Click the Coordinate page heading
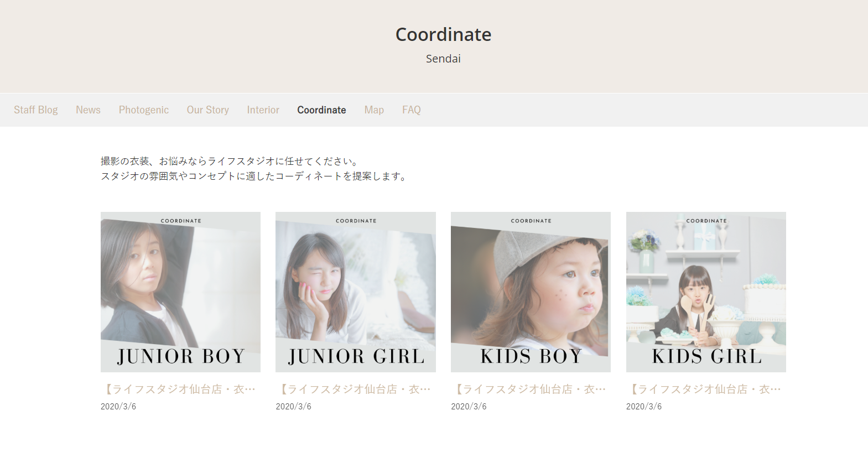The image size is (868, 473). point(443,34)
